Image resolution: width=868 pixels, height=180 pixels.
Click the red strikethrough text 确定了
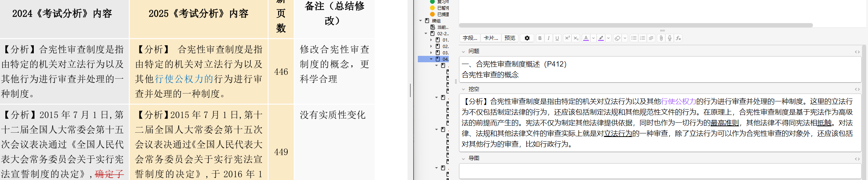[x=109, y=174]
